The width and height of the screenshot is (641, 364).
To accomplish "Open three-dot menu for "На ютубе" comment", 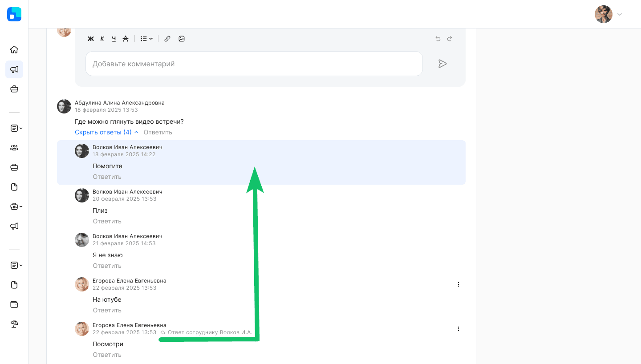I will coord(458,284).
